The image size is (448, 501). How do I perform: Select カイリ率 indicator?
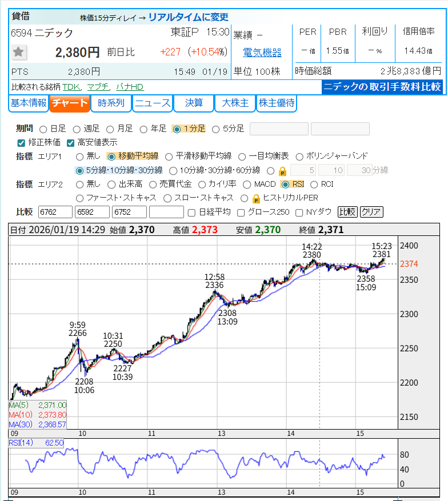(x=202, y=185)
